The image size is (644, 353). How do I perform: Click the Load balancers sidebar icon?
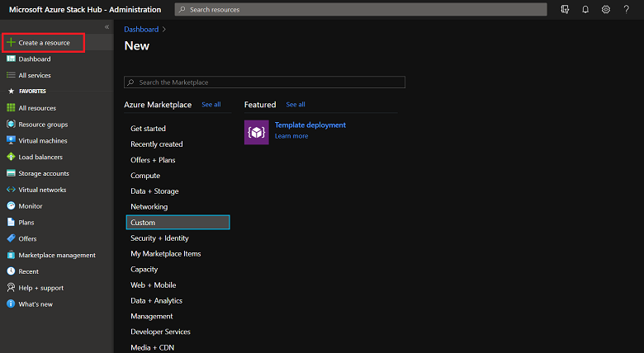click(x=11, y=157)
